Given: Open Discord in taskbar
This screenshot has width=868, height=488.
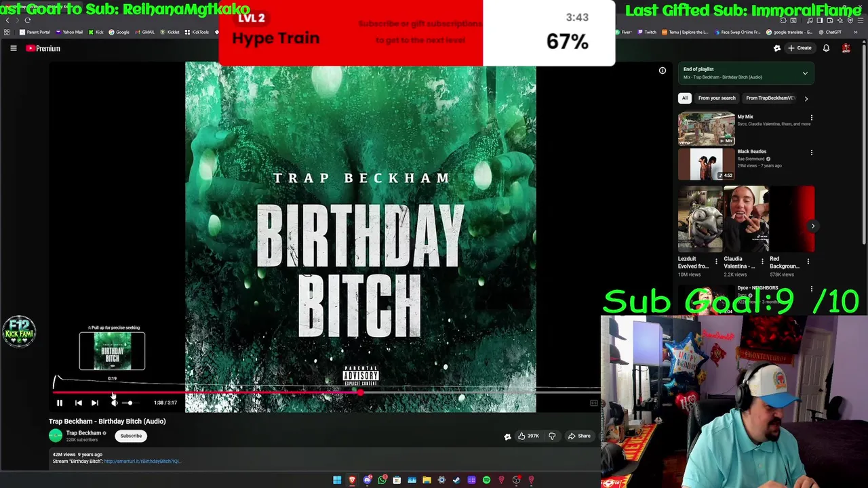Looking at the screenshot, I should [x=368, y=481].
